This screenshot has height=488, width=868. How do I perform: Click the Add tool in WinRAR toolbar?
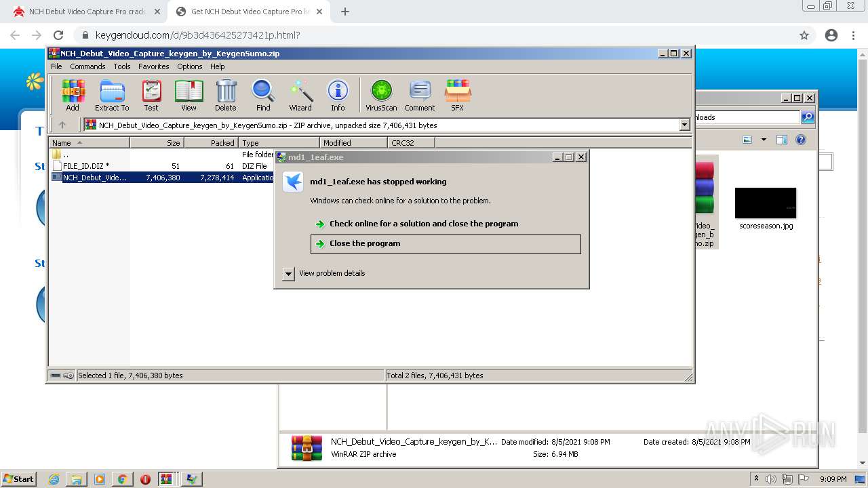[73, 96]
